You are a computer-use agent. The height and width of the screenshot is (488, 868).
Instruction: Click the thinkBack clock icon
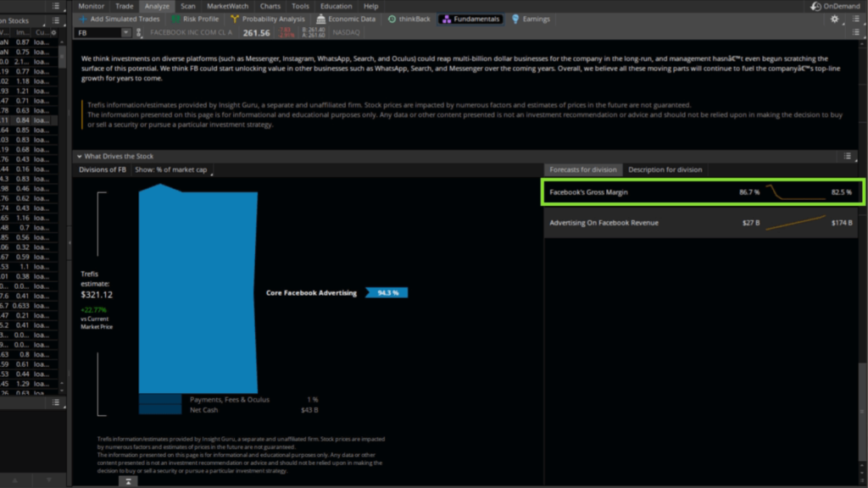pyautogui.click(x=392, y=19)
